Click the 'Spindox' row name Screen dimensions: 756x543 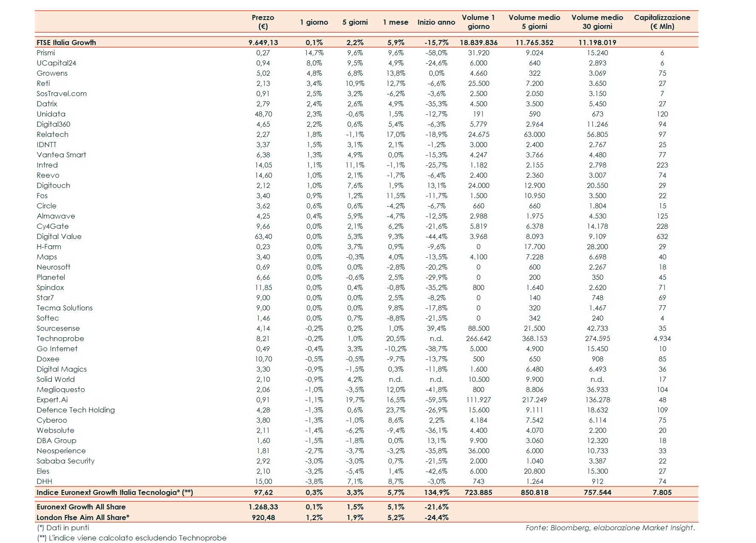pyautogui.click(x=50, y=287)
